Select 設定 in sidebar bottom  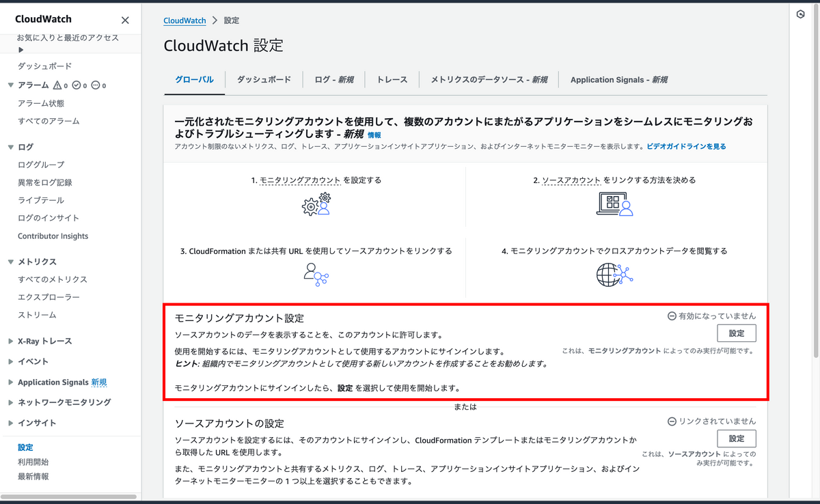click(25, 447)
